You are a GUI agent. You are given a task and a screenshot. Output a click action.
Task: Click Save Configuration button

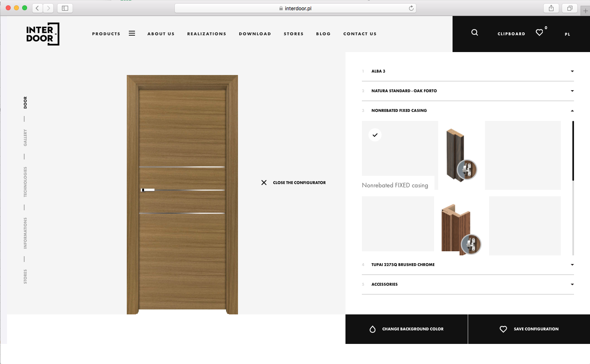coord(529,329)
